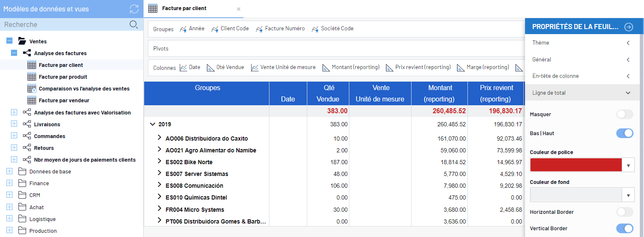Click the refresh icon in sidebar header
Viewport: 644px width, 237px height.
[x=134, y=9]
